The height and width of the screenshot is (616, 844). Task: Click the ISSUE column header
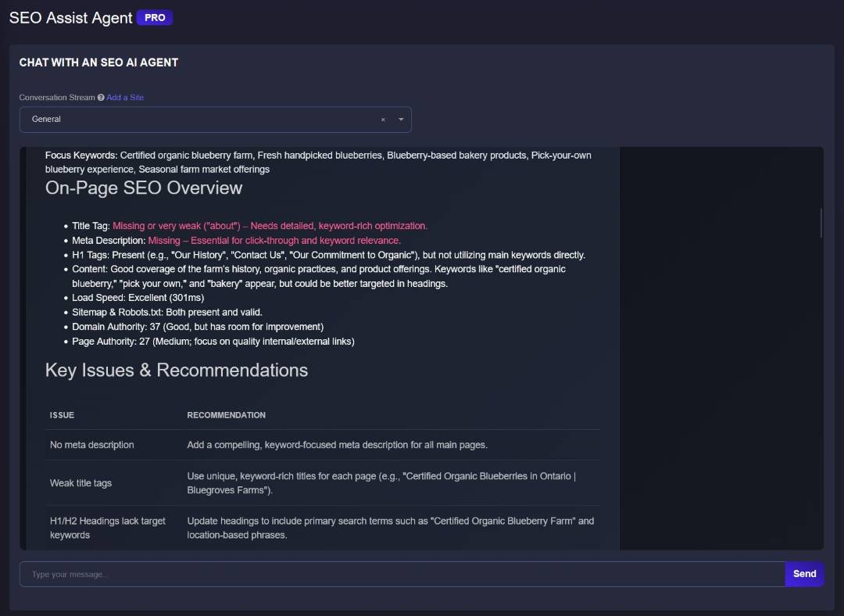pyautogui.click(x=62, y=415)
